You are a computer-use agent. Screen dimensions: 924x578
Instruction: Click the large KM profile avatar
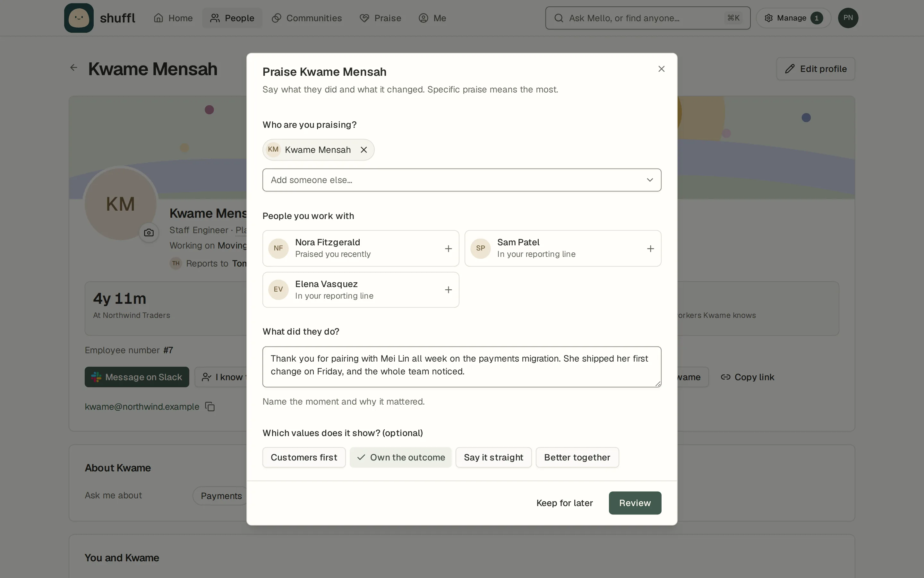pyautogui.click(x=120, y=204)
